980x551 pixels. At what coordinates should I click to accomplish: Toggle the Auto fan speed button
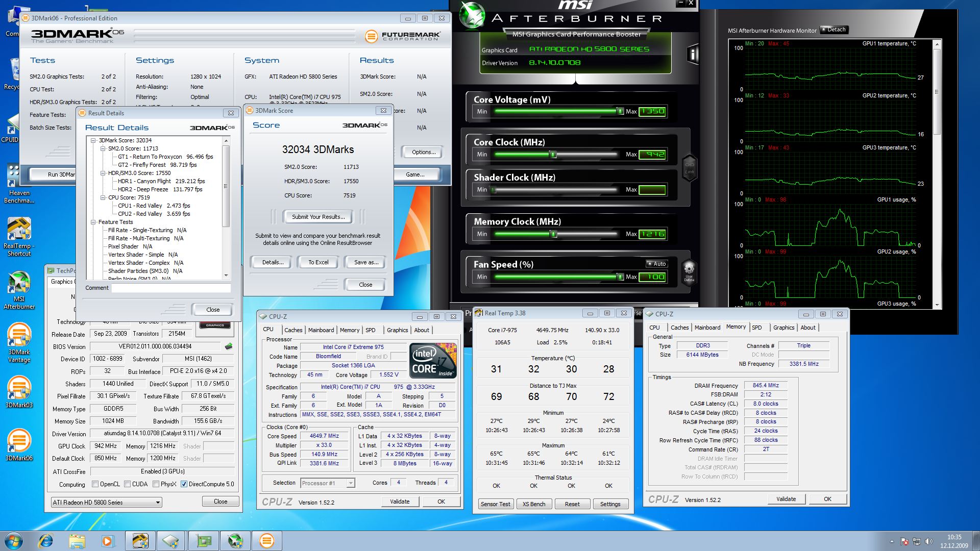[656, 264]
